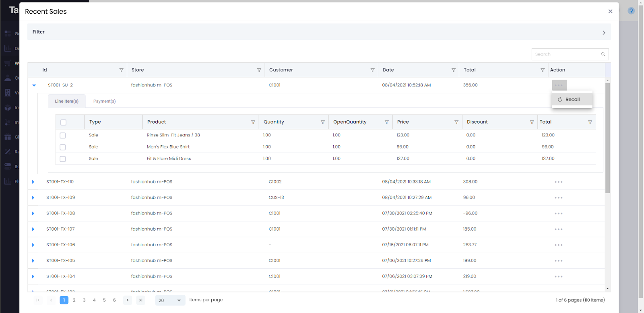This screenshot has height=313, width=644.
Task: Click the help question mark icon
Action: coord(631,11)
